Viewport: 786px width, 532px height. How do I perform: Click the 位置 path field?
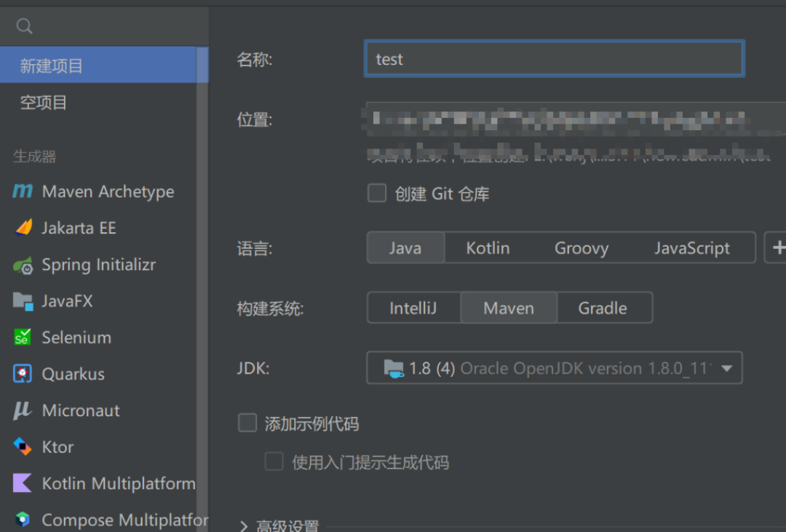[576, 119]
